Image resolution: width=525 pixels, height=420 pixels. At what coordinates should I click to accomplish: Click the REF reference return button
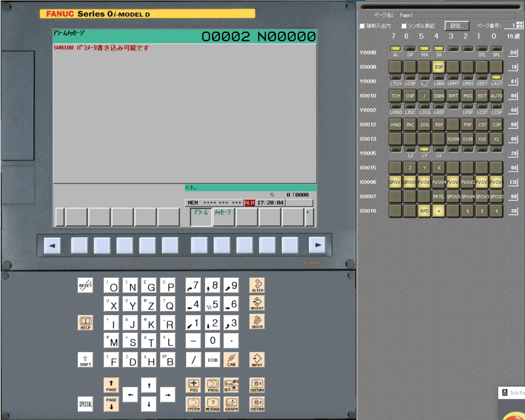pos(439,124)
